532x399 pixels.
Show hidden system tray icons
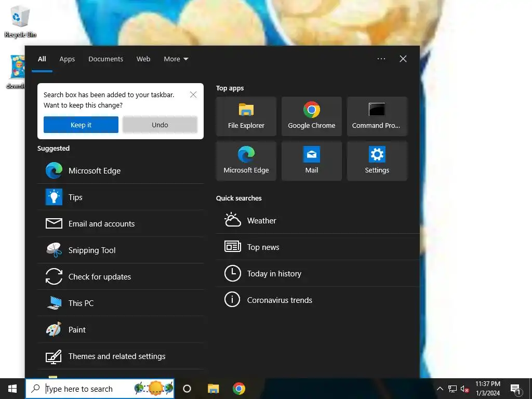(x=440, y=389)
